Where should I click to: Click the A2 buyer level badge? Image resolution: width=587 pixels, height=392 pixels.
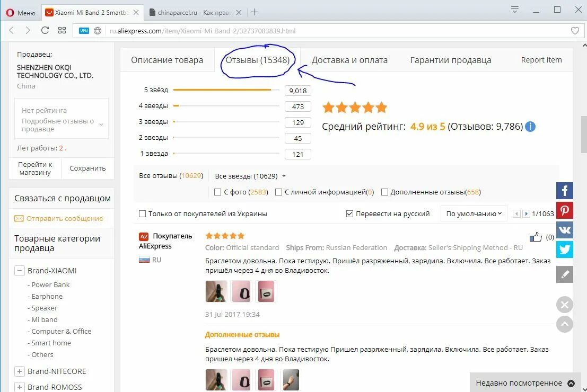pyautogui.click(x=144, y=236)
